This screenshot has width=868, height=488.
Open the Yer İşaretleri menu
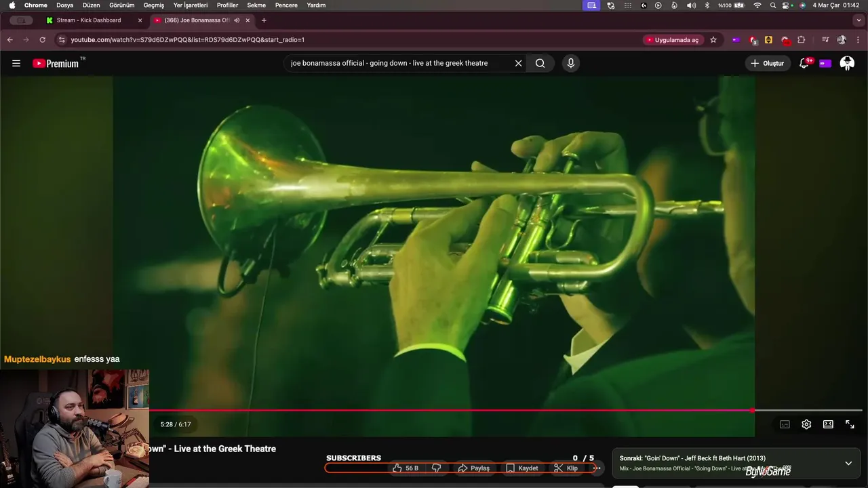191,5
